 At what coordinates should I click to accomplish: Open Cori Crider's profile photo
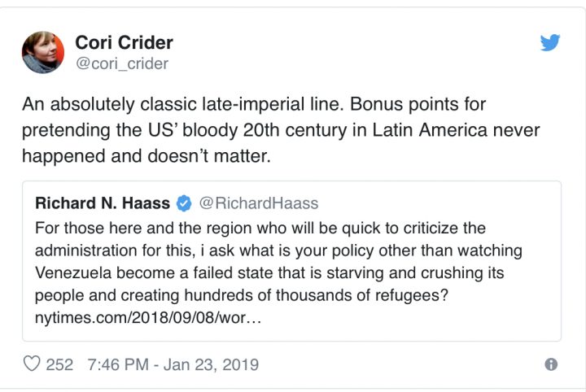point(45,53)
